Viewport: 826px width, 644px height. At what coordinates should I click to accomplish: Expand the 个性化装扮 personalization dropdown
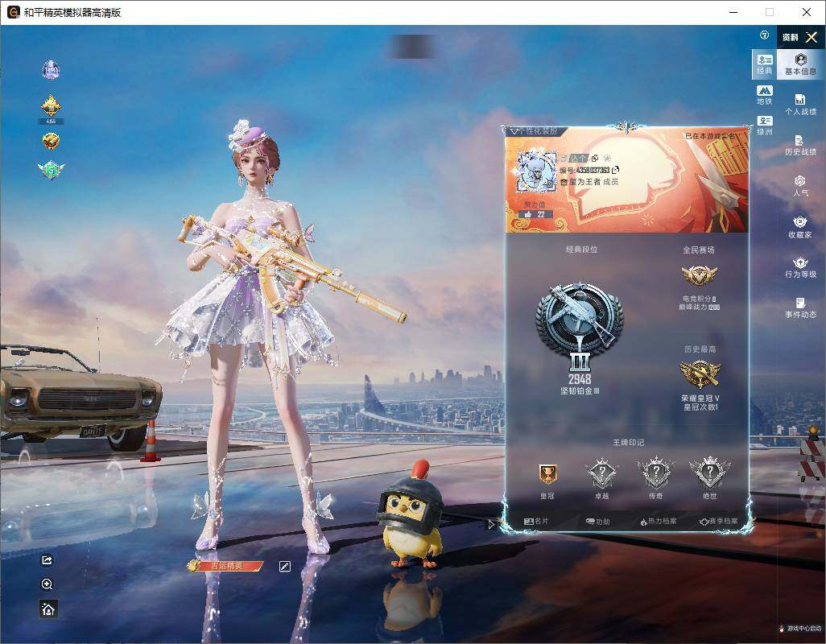[535, 130]
